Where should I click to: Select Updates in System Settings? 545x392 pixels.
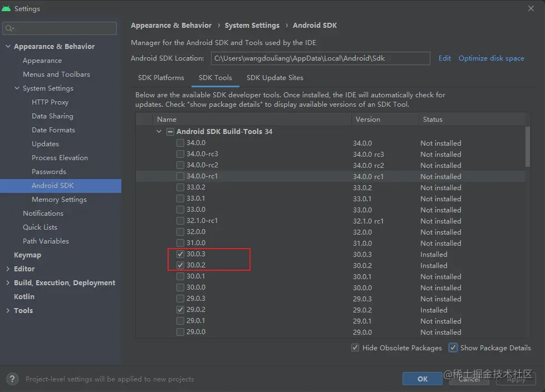click(x=45, y=144)
